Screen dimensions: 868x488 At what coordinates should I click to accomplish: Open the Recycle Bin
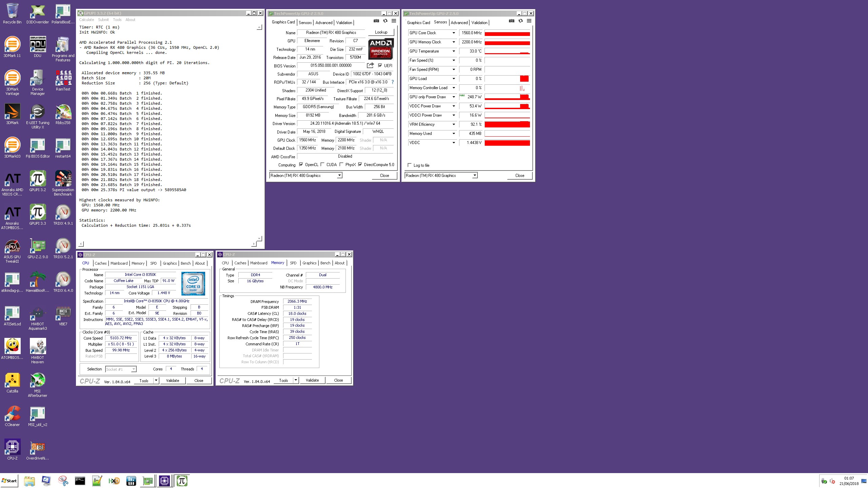12,14
